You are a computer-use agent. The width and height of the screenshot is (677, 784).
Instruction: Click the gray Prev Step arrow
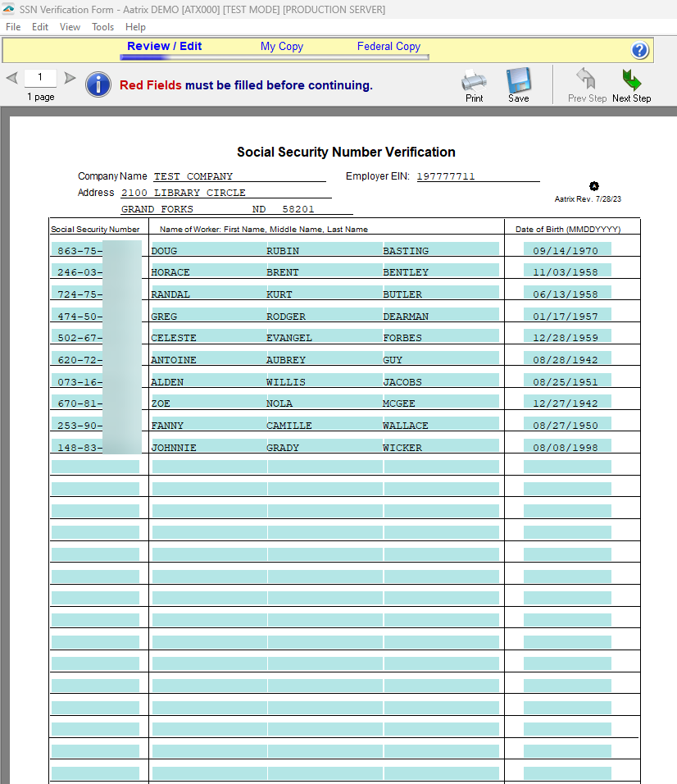(x=587, y=80)
